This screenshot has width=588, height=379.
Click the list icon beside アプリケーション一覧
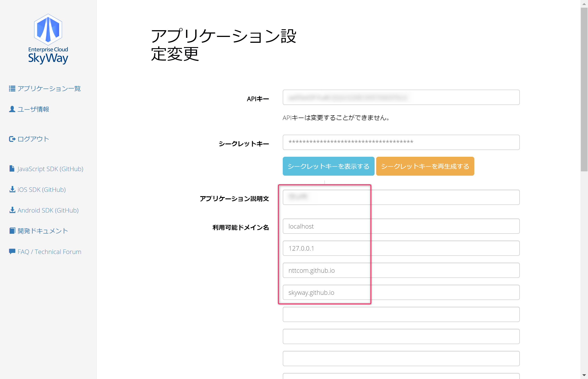(12, 89)
